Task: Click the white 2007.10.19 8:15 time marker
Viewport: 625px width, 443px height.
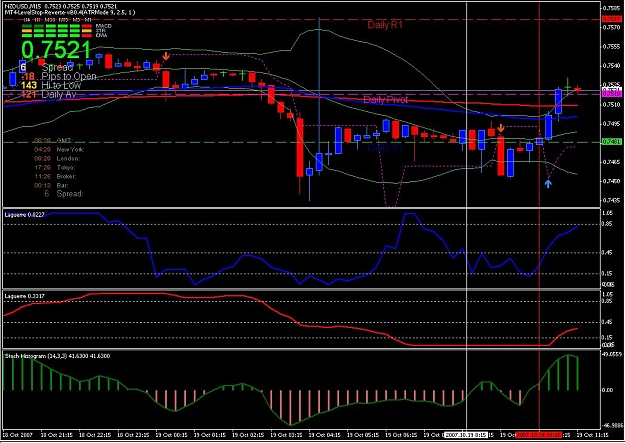Action: click(466, 435)
